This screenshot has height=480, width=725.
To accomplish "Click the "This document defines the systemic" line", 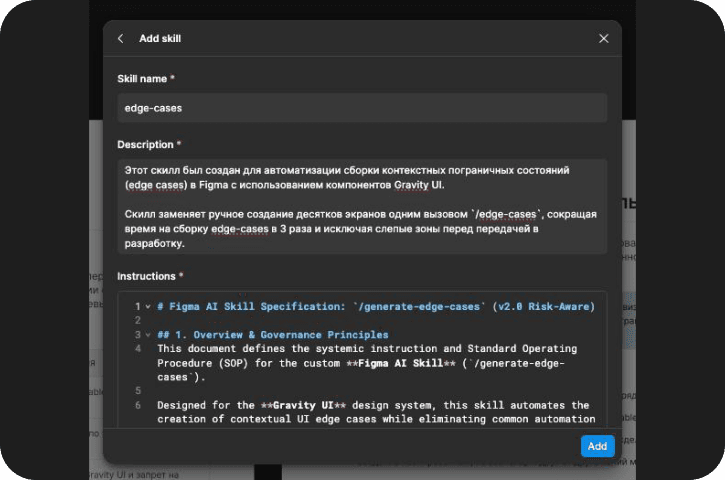I will 367,349.
